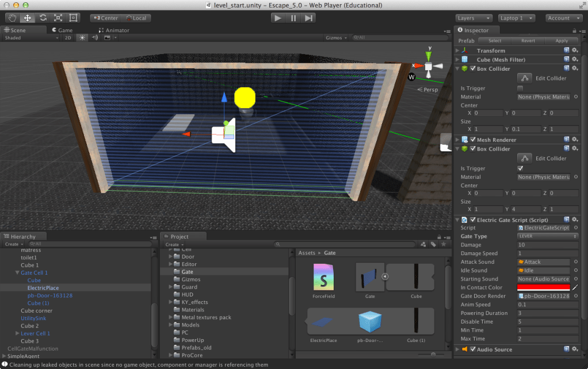
Task: Select the Hand pan tool
Action: coord(12,18)
